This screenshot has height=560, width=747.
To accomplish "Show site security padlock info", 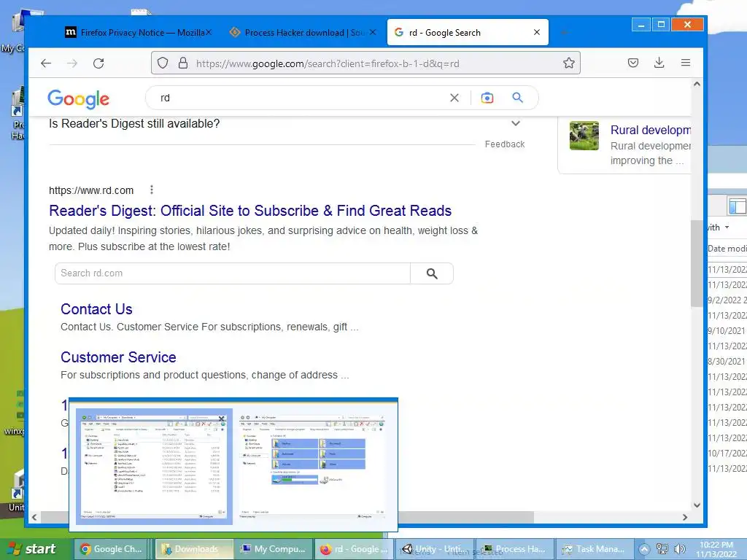I will [x=183, y=63].
